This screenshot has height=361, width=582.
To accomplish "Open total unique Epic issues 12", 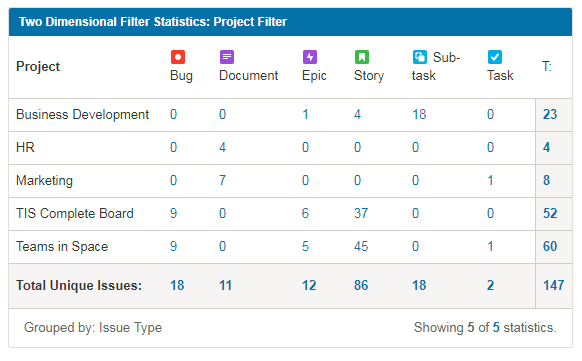I will (x=309, y=286).
